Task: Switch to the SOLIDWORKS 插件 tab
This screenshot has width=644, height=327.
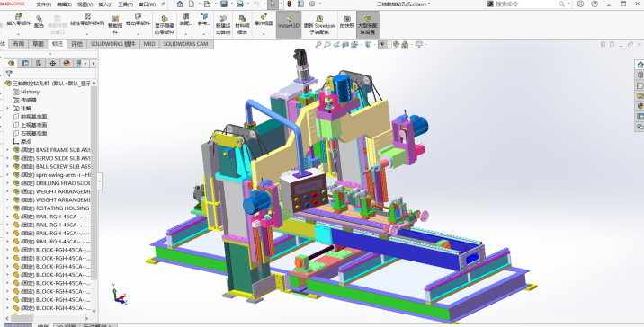Action: click(x=113, y=44)
